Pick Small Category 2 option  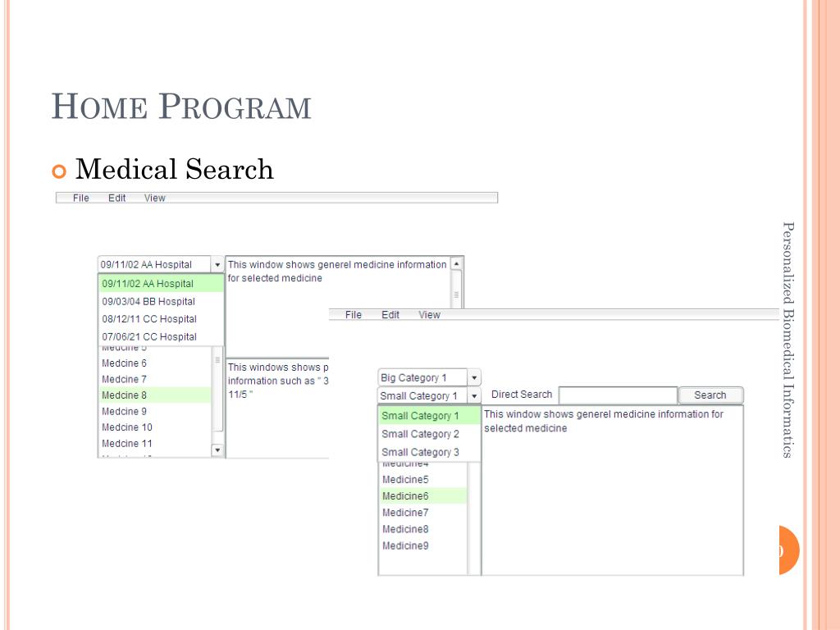(429, 433)
